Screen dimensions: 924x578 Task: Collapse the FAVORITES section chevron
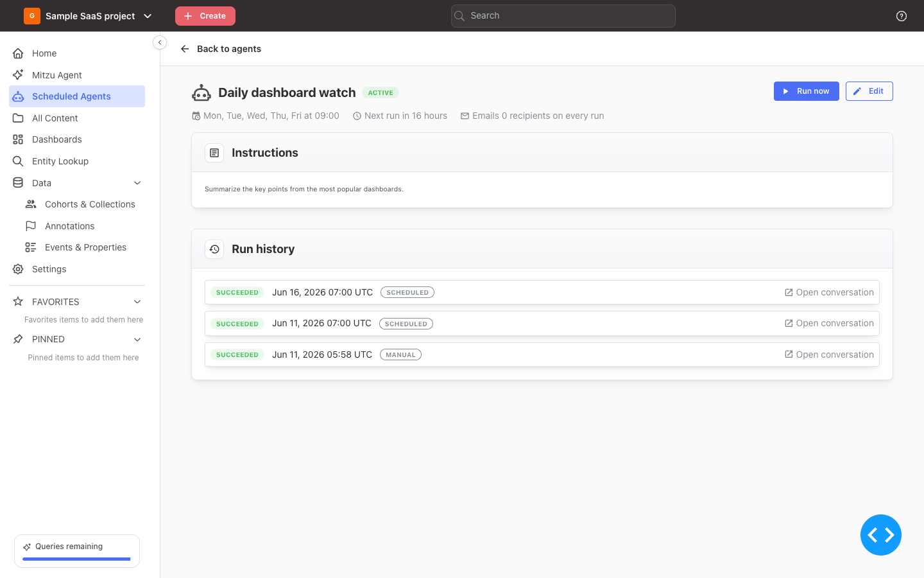[x=137, y=302]
